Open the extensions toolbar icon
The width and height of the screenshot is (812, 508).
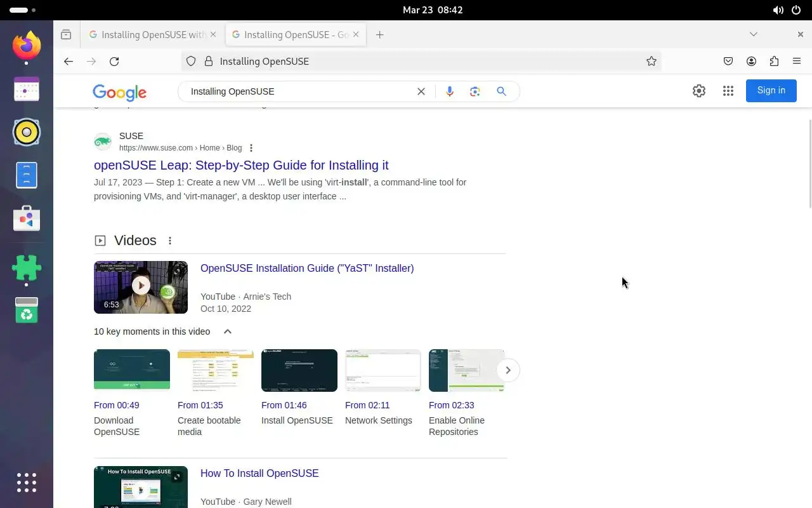click(x=774, y=61)
